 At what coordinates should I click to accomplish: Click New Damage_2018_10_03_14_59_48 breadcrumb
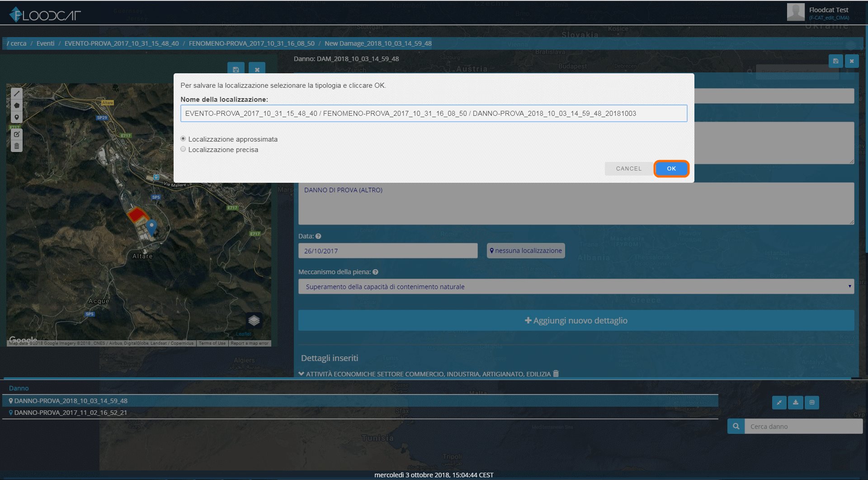pyautogui.click(x=378, y=43)
